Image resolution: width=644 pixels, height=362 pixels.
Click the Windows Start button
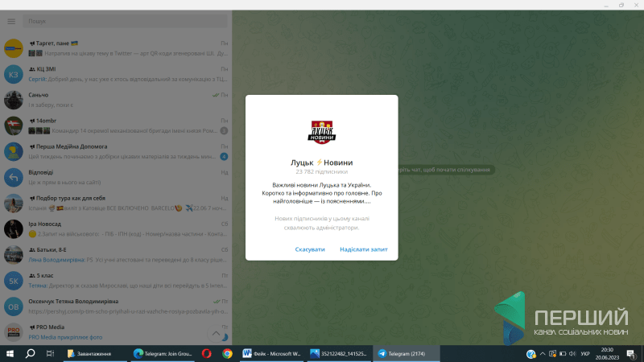point(10,353)
